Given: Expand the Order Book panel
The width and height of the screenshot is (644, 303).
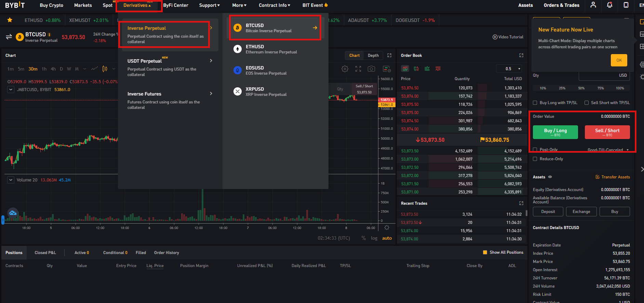Looking at the screenshot, I should [x=521, y=55].
